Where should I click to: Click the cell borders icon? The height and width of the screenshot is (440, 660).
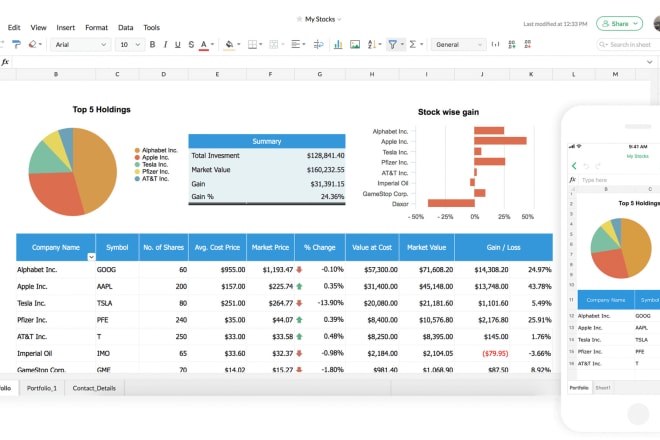pos(252,44)
